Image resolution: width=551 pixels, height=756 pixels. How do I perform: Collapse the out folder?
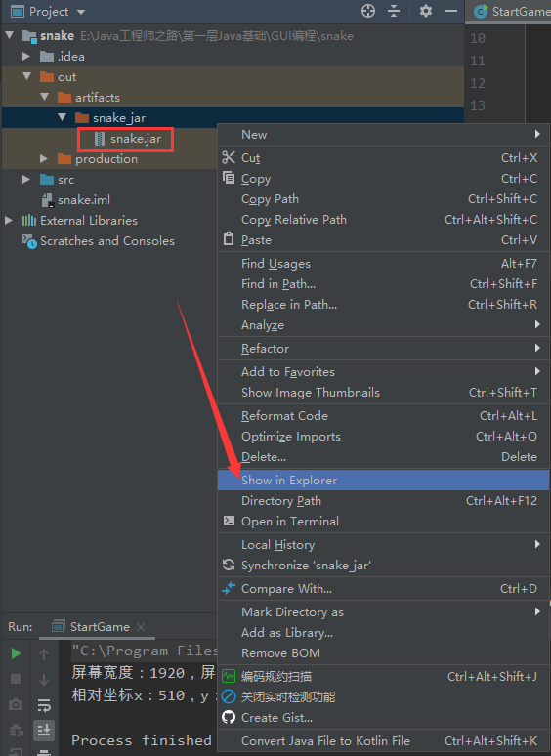click(x=27, y=76)
